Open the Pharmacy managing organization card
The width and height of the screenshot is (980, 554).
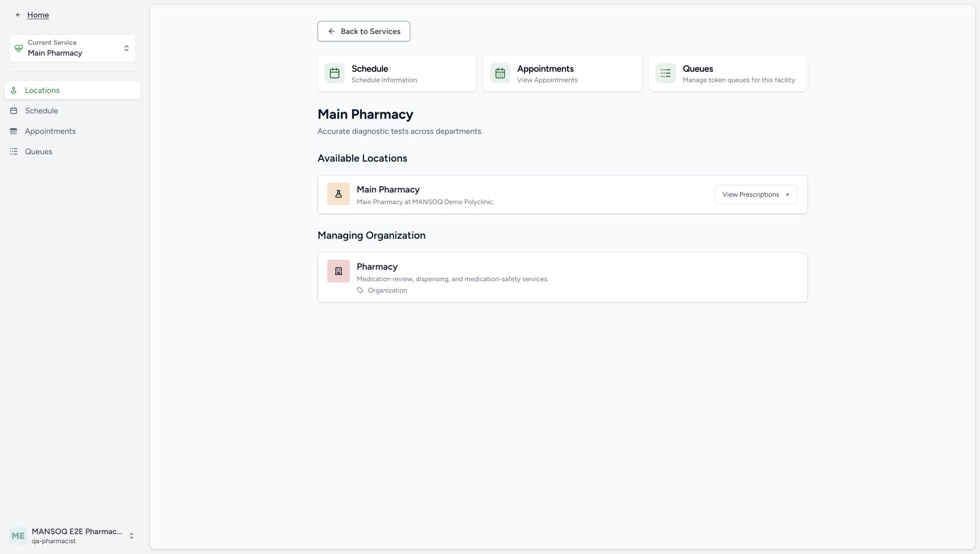click(x=562, y=277)
